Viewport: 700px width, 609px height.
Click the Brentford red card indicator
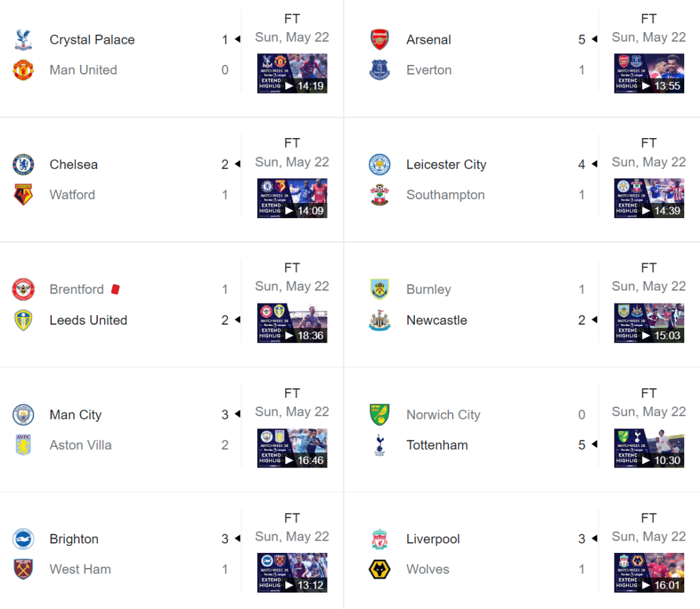point(115,289)
